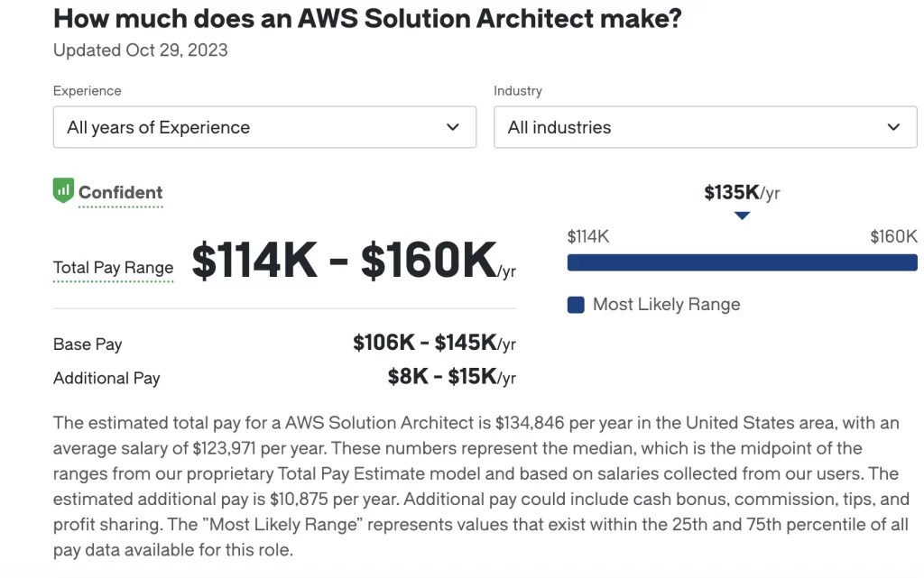Image resolution: width=924 pixels, height=578 pixels.
Task: Click the bar-chart symbol inside the Confident badge
Action: (63, 191)
